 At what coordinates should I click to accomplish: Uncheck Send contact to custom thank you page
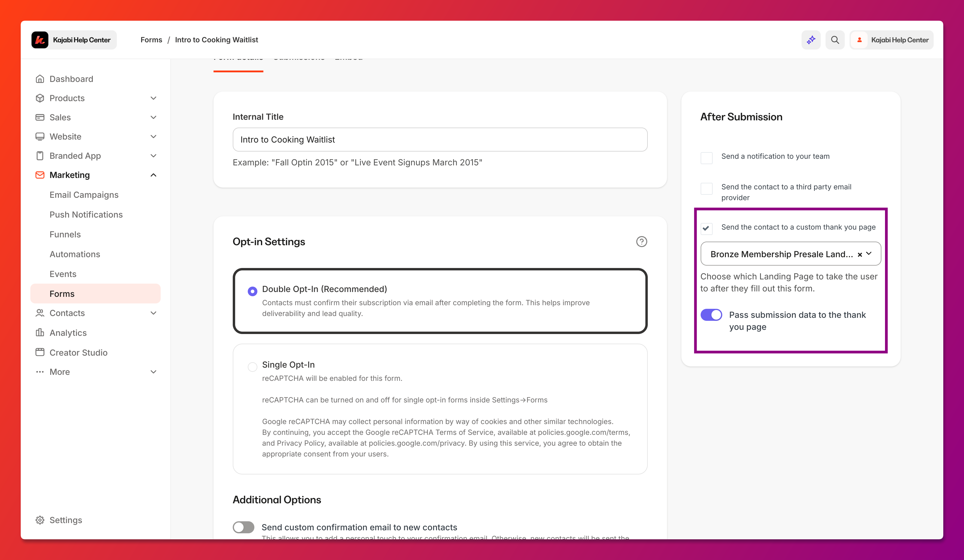click(x=706, y=229)
